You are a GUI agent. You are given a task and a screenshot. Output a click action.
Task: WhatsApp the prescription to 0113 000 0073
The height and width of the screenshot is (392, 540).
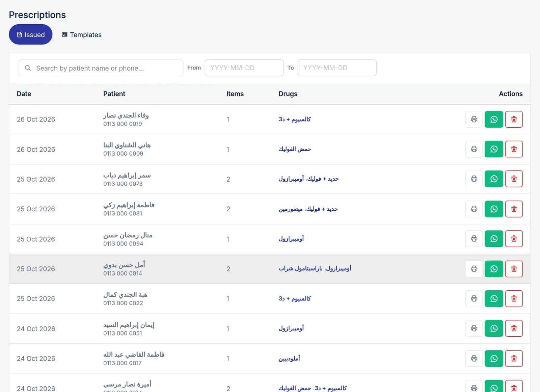point(494,179)
